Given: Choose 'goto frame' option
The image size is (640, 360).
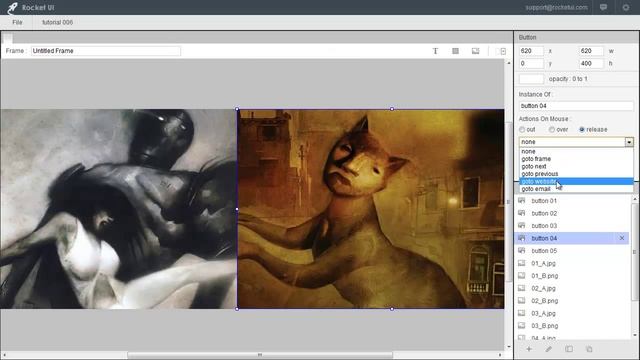Looking at the screenshot, I should 576,159.
